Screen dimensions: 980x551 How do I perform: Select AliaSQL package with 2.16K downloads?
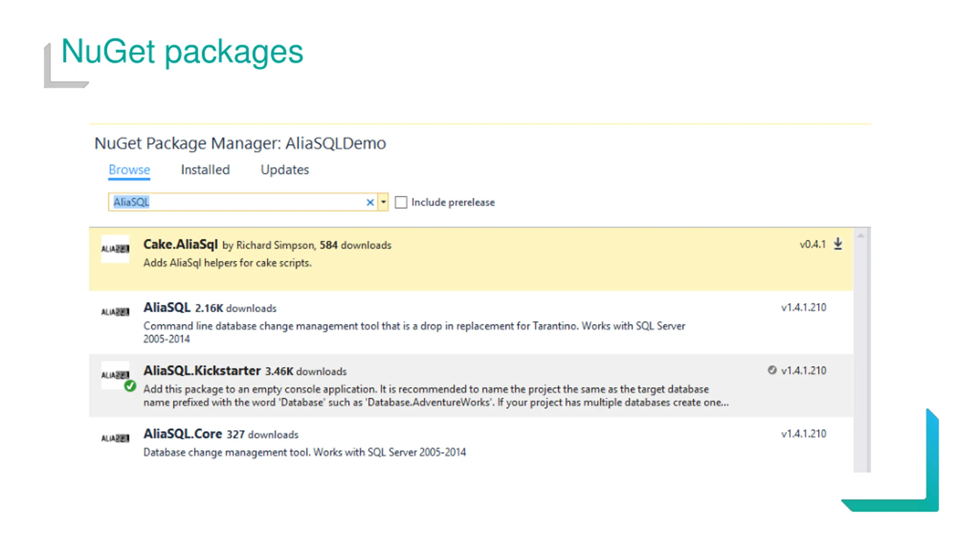click(167, 307)
